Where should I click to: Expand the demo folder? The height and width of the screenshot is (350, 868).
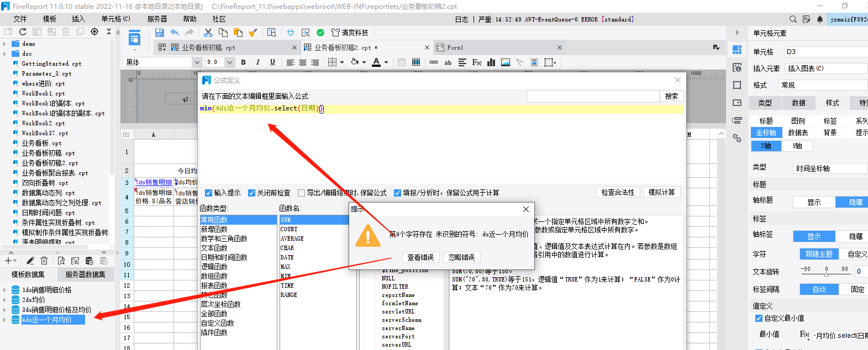pos(5,44)
